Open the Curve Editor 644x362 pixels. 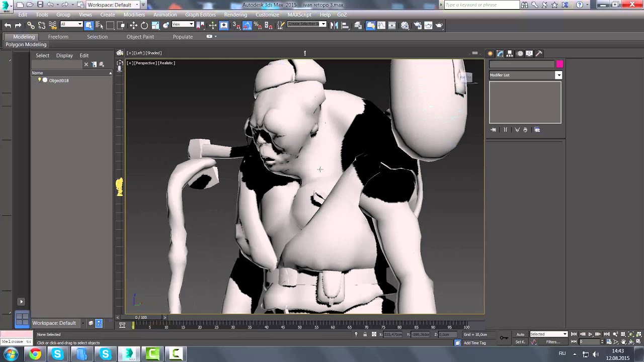click(381, 25)
